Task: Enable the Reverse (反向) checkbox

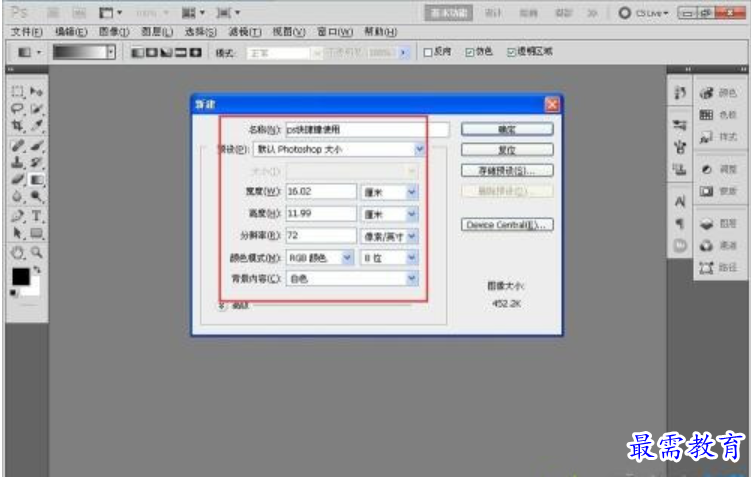Action: [428, 52]
